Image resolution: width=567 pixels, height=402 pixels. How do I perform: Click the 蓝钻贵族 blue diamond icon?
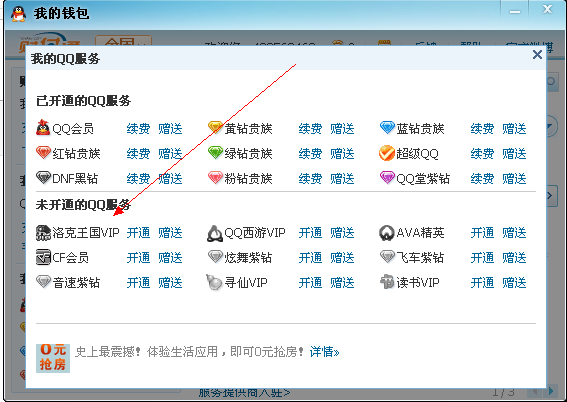[x=387, y=127]
